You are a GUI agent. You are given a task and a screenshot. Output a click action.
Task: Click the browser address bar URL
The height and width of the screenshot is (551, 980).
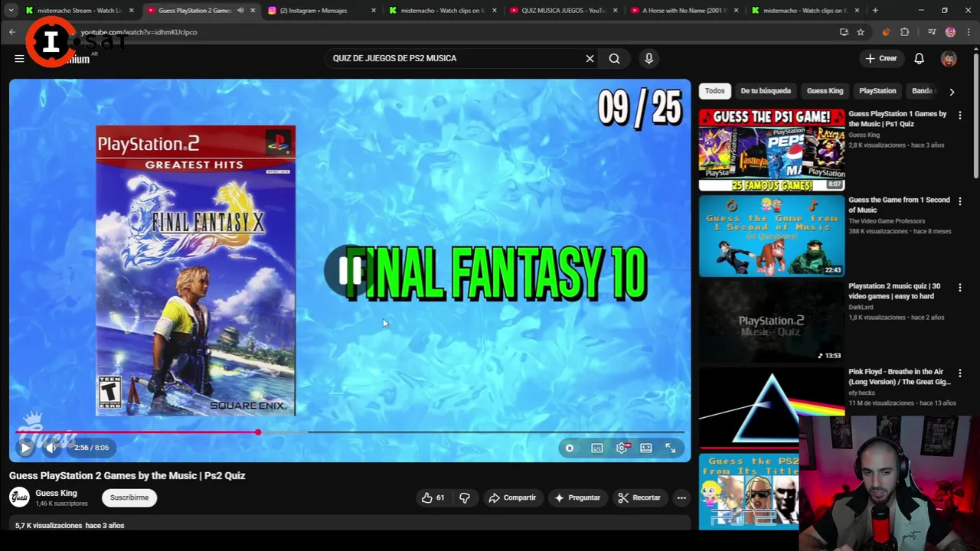140,32
